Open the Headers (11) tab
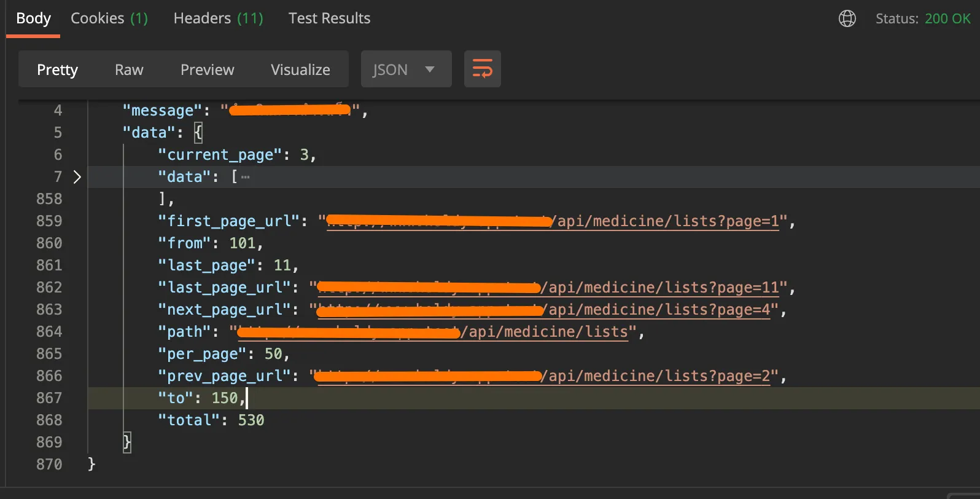 click(218, 18)
